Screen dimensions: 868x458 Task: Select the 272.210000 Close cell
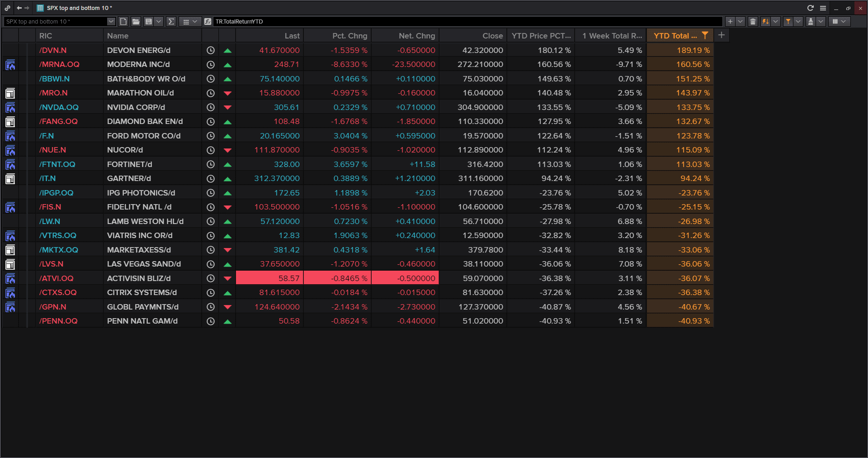(x=473, y=64)
